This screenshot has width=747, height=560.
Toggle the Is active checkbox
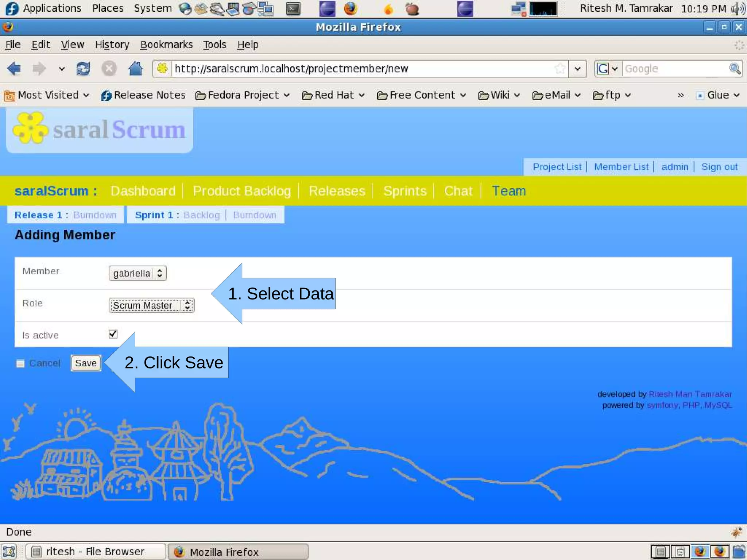[x=113, y=334]
